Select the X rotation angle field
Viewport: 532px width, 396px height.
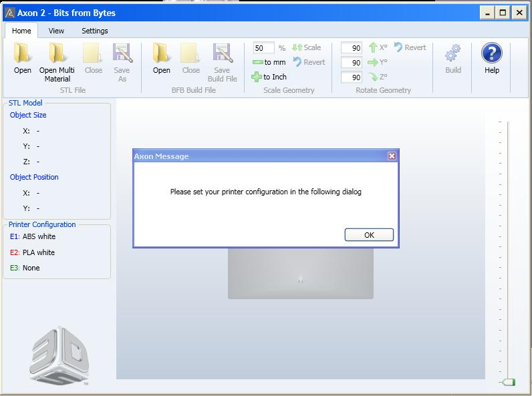pos(352,48)
